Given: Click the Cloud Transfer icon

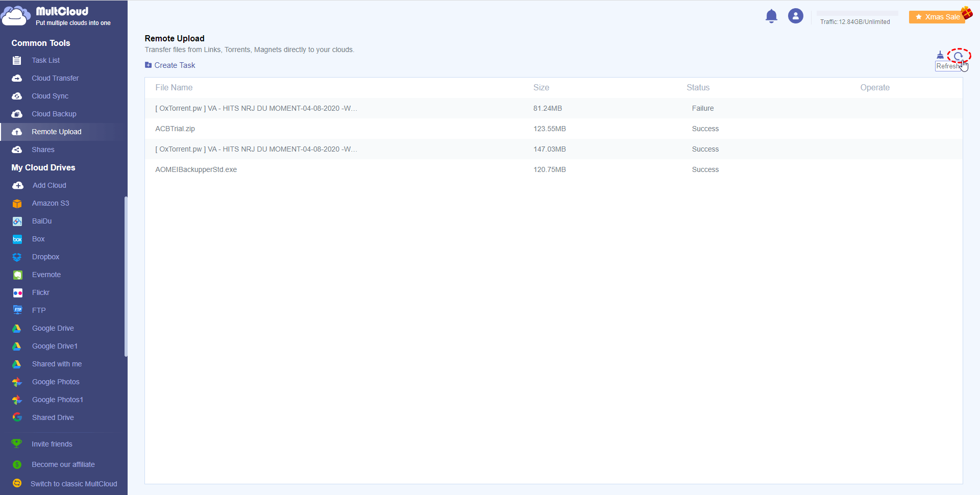Looking at the screenshot, I should pyautogui.click(x=17, y=78).
